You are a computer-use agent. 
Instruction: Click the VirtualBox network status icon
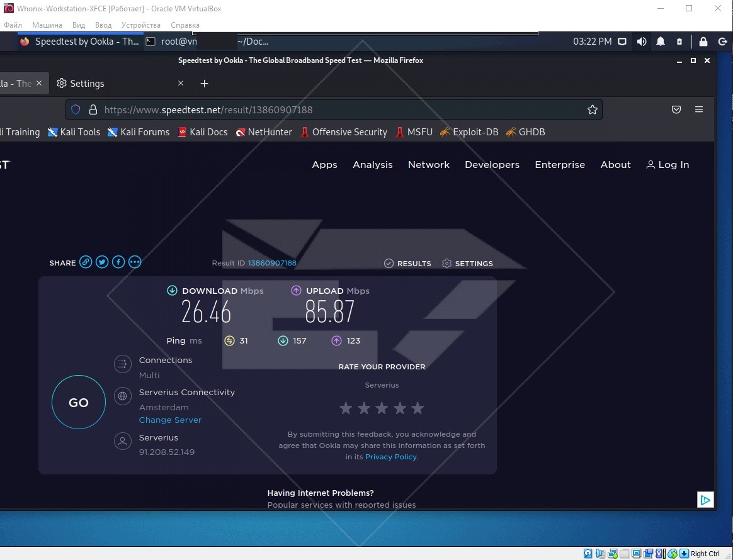coord(612,554)
